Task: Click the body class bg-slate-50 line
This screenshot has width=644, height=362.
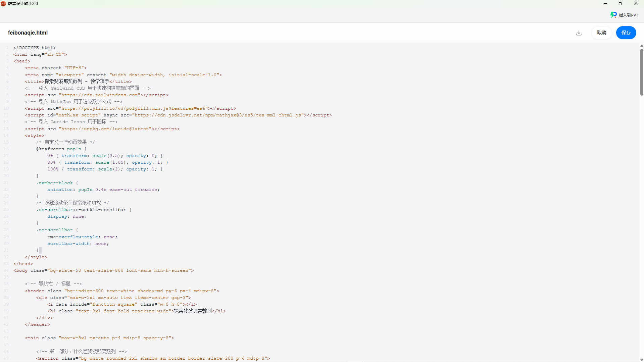Action: [104, 270]
